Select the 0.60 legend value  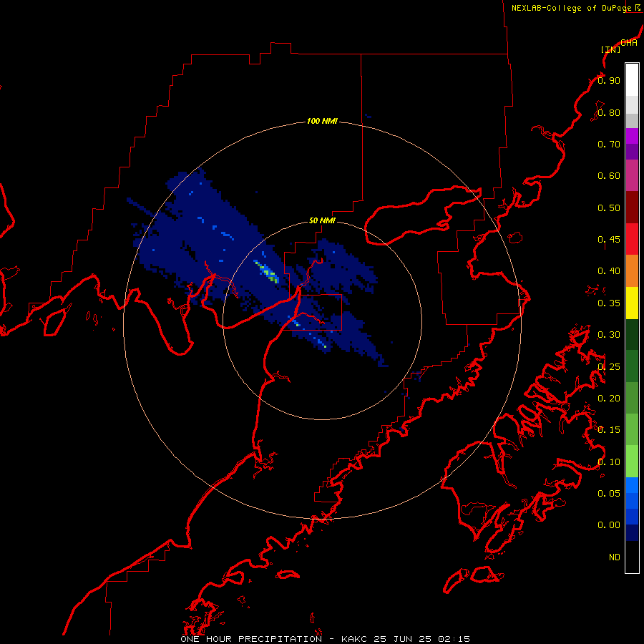[609, 176]
